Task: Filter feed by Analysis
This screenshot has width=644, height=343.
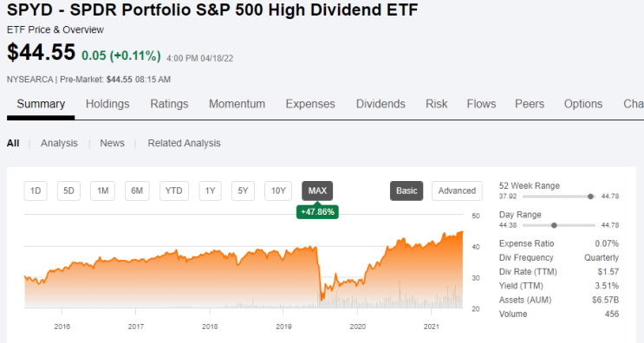Action: [x=59, y=143]
